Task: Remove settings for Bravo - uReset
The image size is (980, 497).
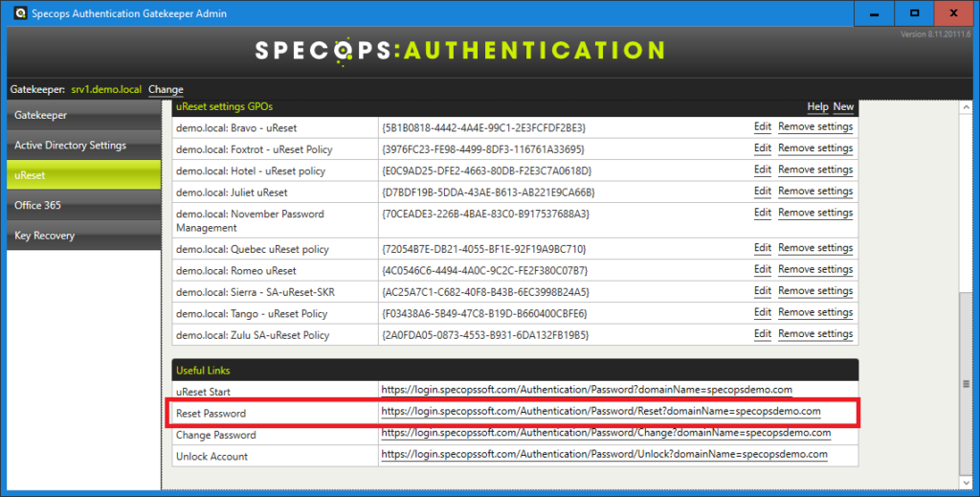Action: pyautogui.click(x=815, y=127)
